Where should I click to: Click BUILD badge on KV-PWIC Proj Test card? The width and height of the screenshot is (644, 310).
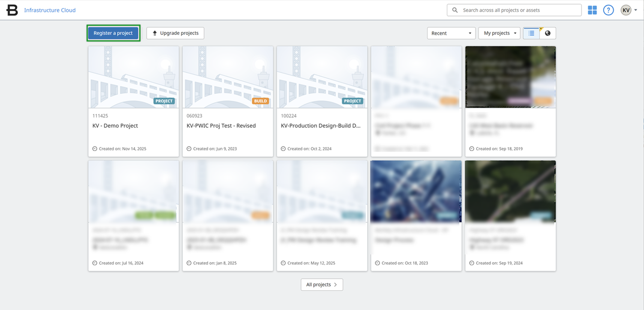click(261, 101)
